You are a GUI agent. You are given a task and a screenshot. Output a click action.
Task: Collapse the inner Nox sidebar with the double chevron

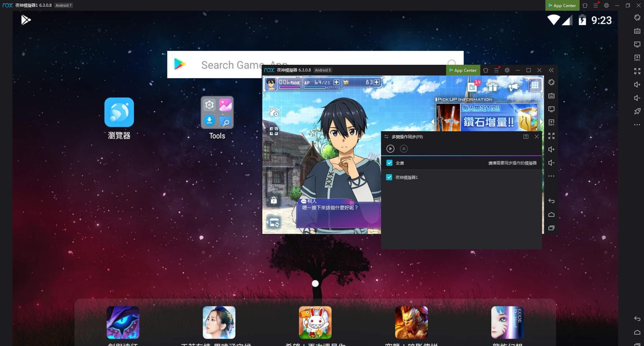[551, 70]
